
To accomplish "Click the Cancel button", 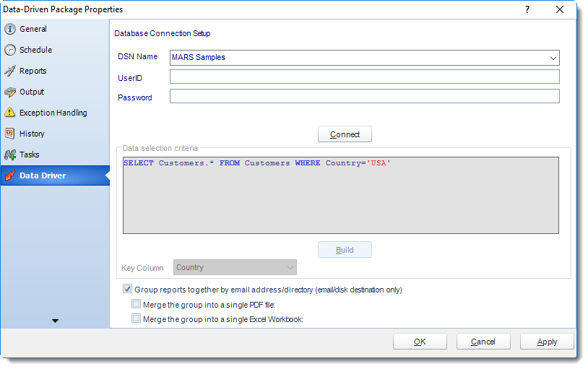I will click(x=483, y=342).
